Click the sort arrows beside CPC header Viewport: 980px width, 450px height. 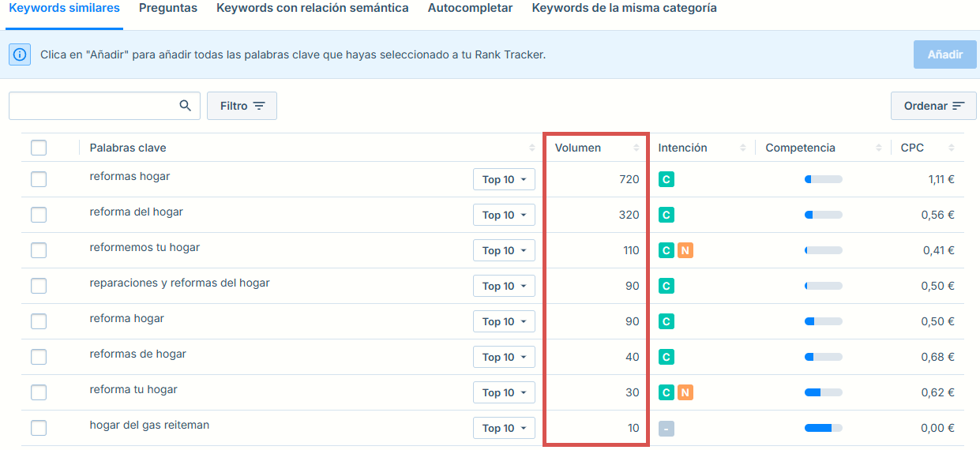[x=952, y=148]
